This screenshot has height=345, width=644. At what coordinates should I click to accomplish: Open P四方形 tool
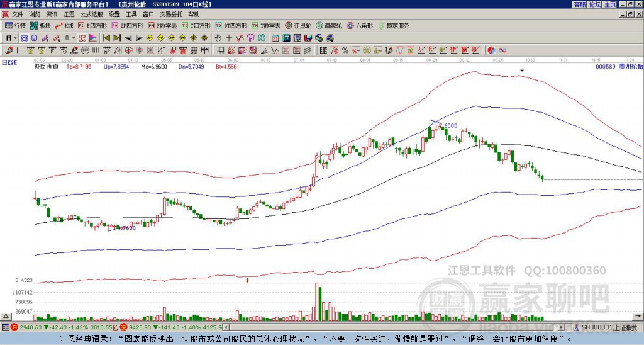92,25
